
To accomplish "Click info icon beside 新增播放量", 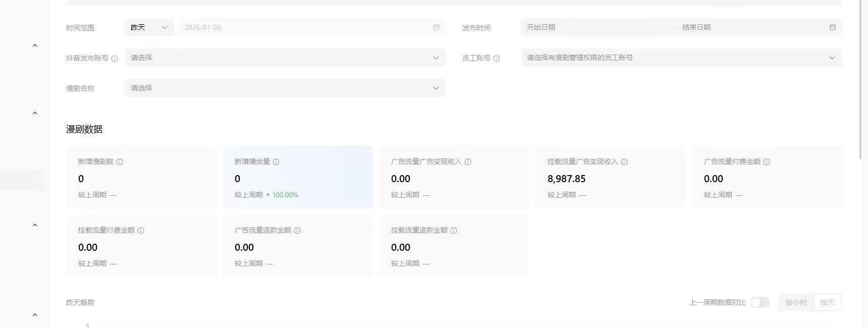I will [x=276, y=162].
